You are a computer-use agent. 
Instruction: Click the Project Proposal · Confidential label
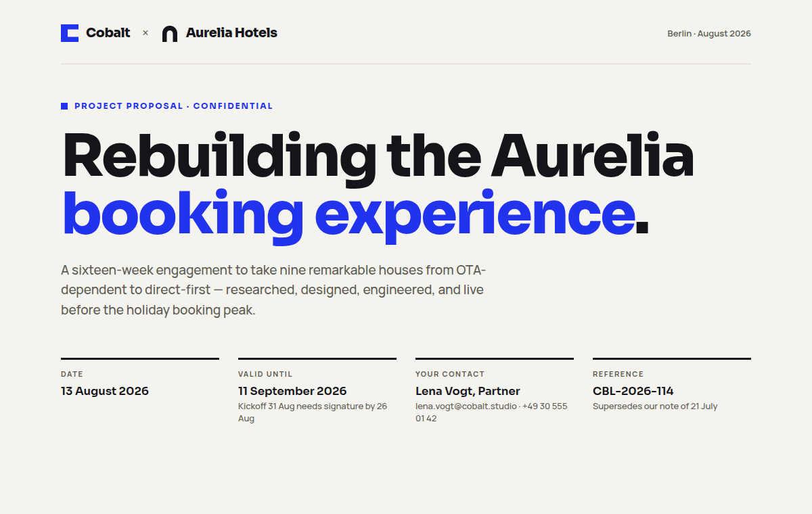(x=173, y=106)
